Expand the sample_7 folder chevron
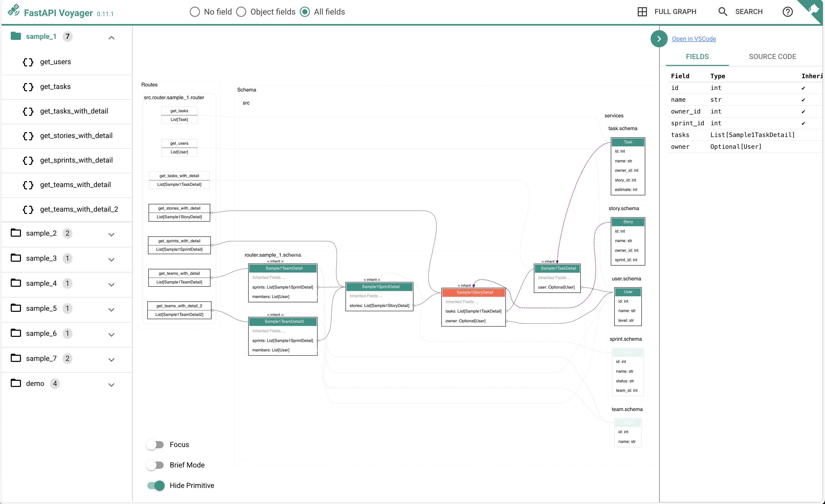 pyautogui.click(x=112, y=359)
